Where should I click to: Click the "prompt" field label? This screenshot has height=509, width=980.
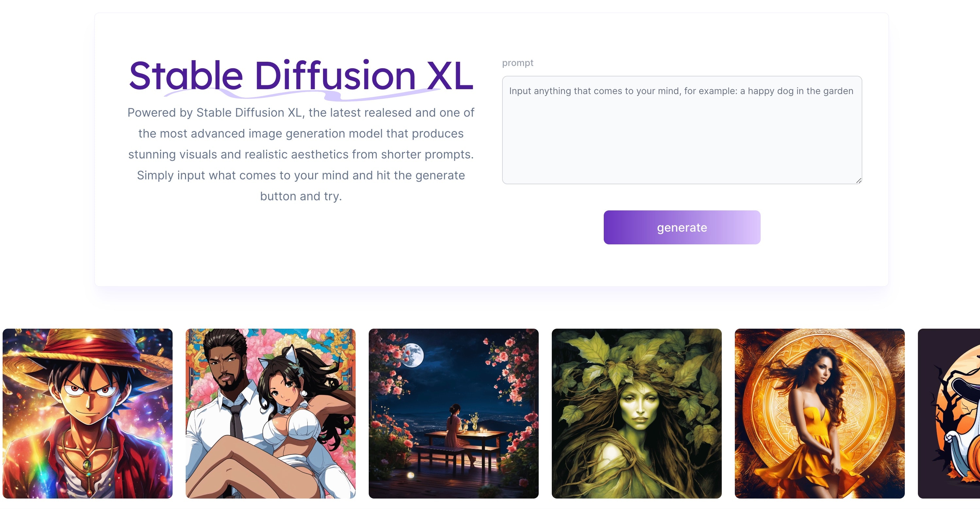click(517, 63)
